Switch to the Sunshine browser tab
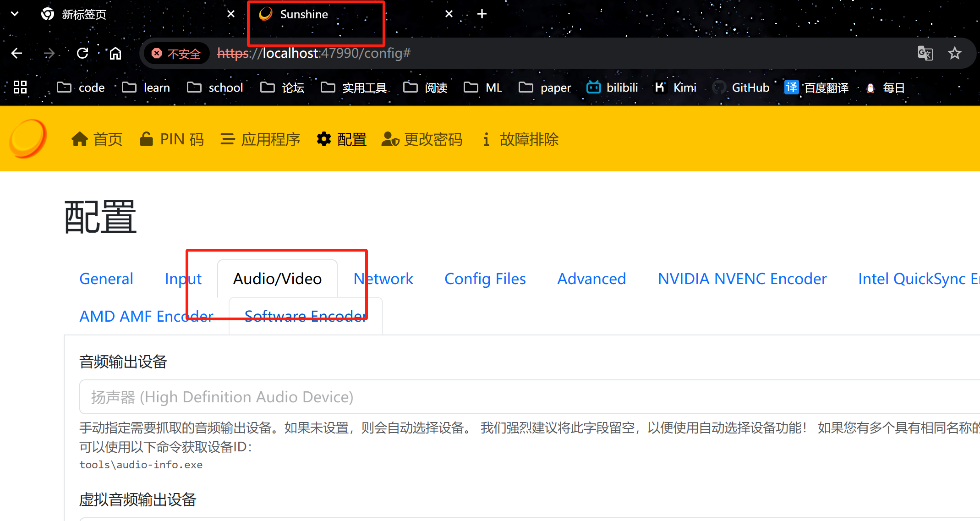The width and height of the screenshot is (980, 521). [356, 15]
